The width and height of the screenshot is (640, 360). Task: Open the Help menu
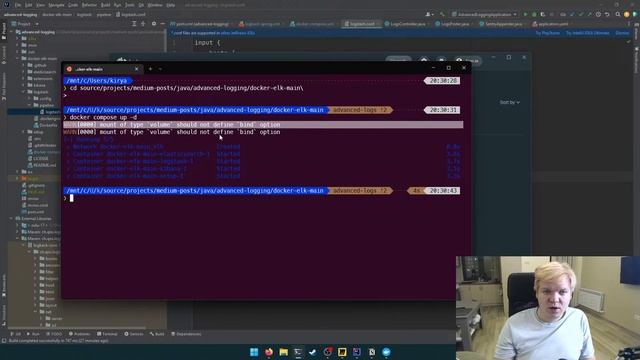pyautogui.click(x=171, y=5)
